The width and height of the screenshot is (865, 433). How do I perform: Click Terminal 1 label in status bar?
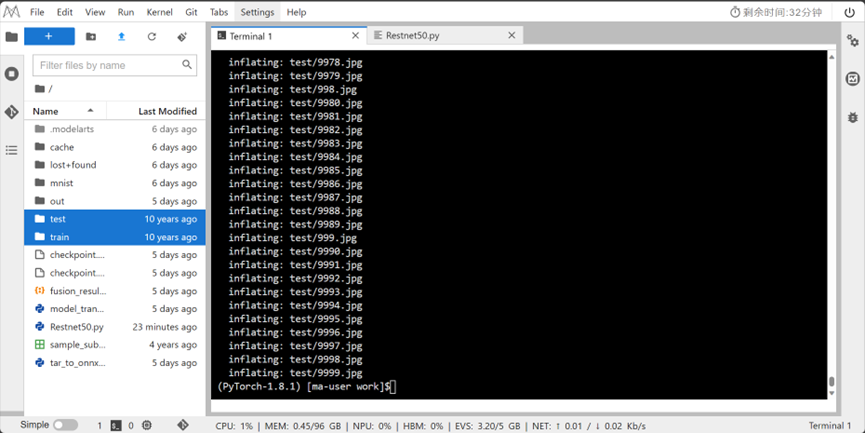[830, 425]
